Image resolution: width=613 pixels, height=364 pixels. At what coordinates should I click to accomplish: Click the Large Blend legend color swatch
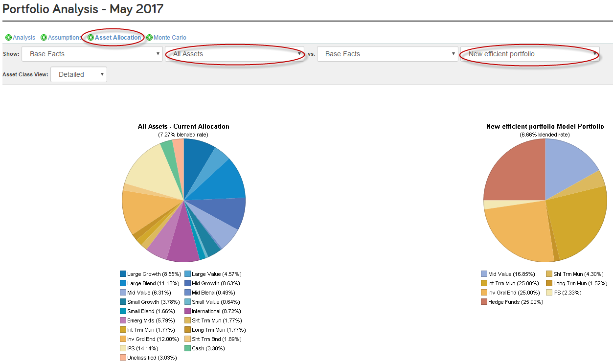[x=123, y=283]
